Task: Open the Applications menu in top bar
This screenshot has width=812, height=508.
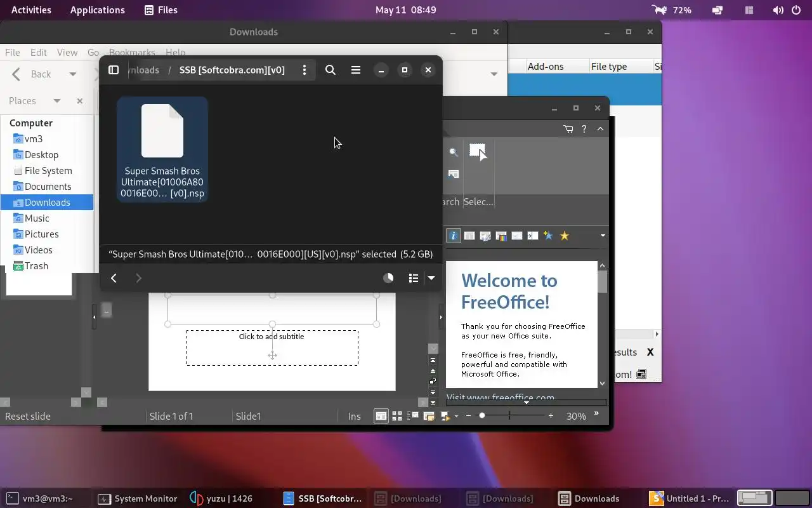Action: click(98, 10)
